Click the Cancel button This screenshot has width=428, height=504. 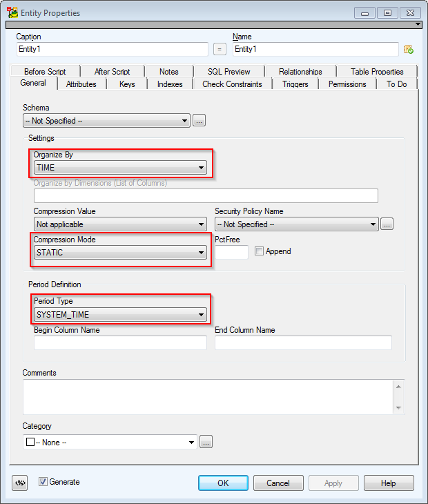click(x=278, y=483)
